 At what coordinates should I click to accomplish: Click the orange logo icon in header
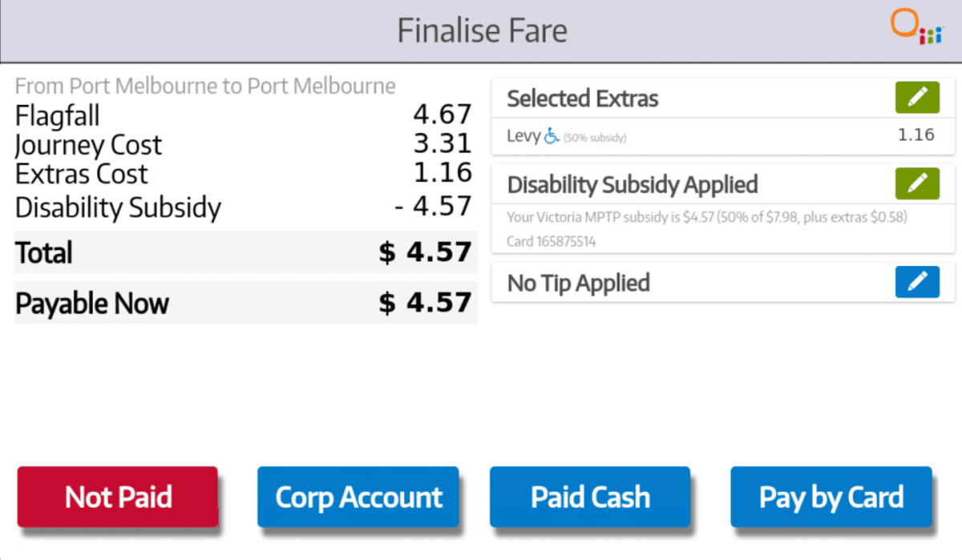(916, 29)
